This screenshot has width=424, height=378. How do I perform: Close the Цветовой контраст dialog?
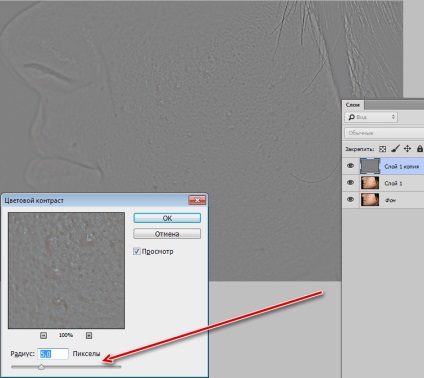197,200
